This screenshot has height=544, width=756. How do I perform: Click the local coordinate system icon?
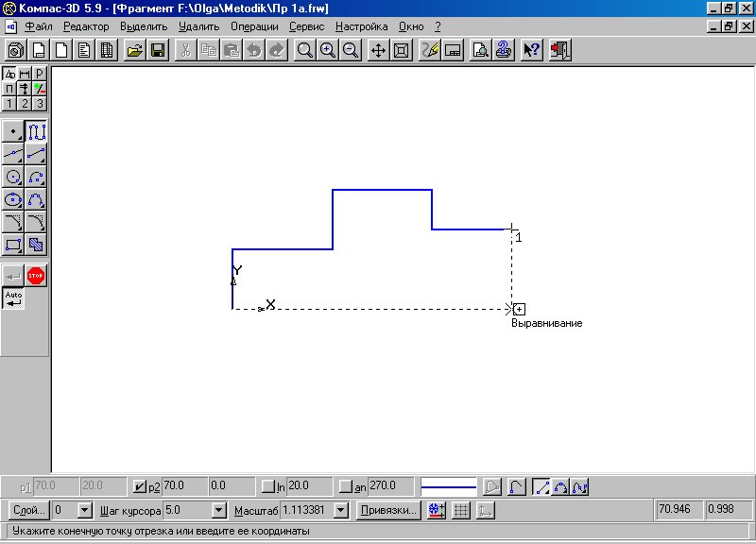pos(485,510)
